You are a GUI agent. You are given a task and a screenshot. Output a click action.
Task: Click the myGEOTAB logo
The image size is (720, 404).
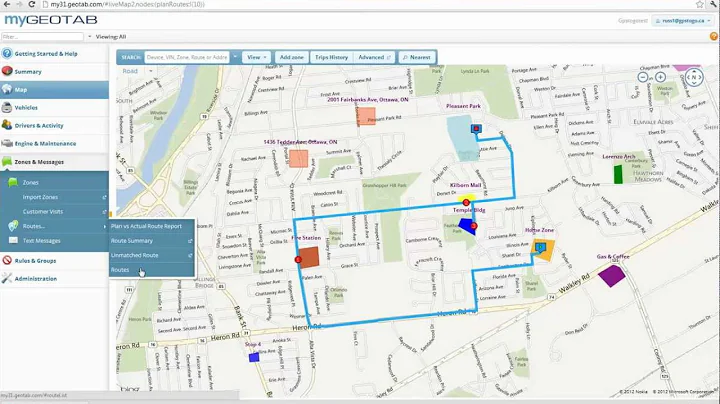(51, 20)
